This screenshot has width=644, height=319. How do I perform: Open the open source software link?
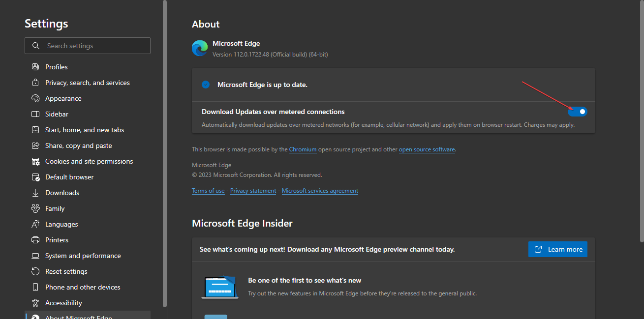click(427, 149)
